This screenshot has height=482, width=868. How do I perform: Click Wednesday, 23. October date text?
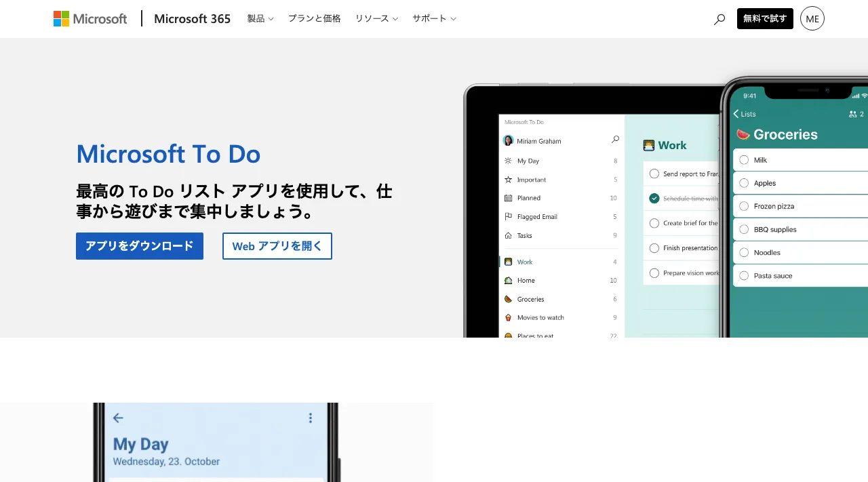(166, 462)
